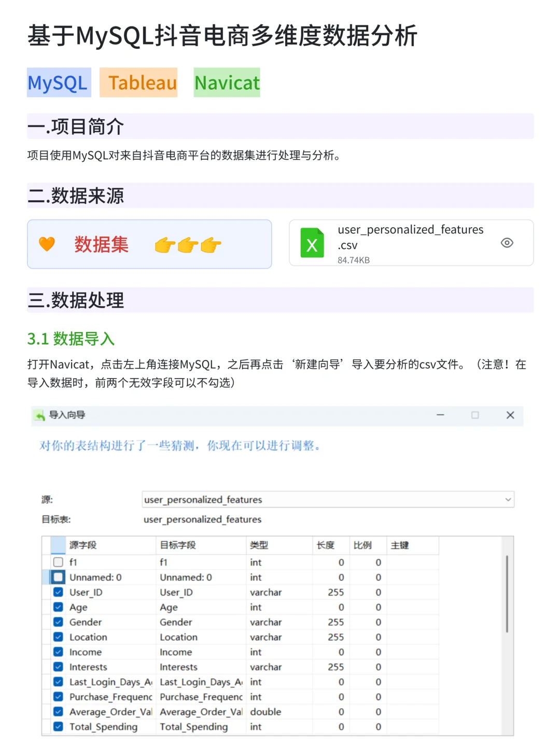Click the page title 基于MySQL抖音电商多维度数据分析
Viewport: 560px width, 747px height.
[x=222, y=36]
